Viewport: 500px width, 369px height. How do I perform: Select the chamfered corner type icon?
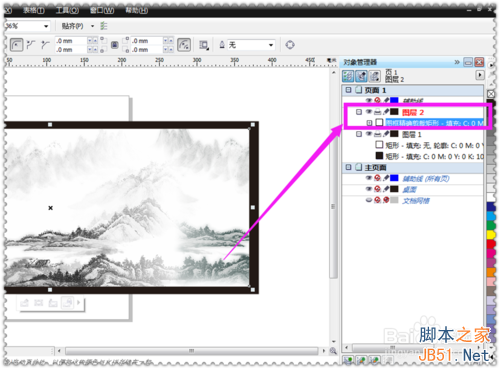point(45,45)
